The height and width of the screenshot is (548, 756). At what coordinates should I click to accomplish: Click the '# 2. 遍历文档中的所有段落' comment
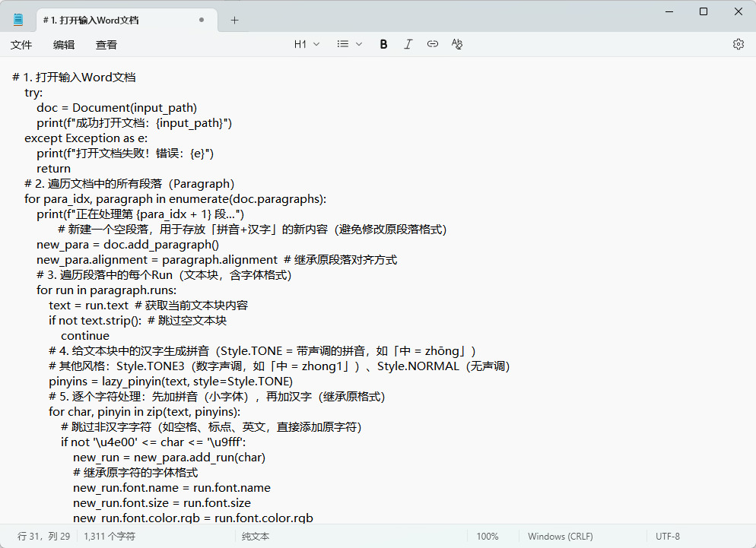129,184
